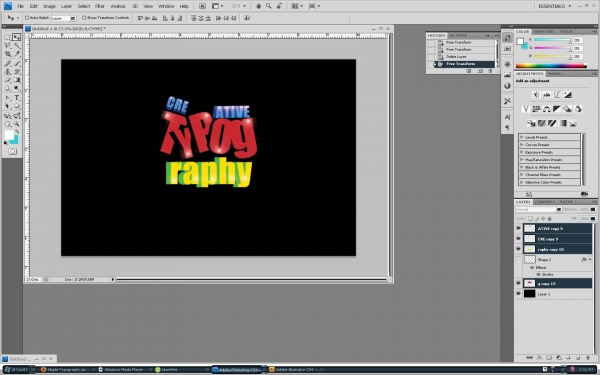Select the Eraser tool
Image resolution: width=600 pixels, height=375 pixels.
coord(7,80)
